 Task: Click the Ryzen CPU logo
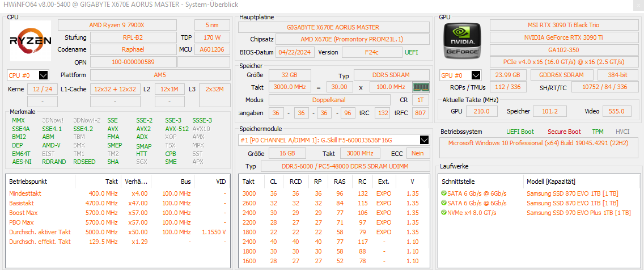(x=31, y=41)
